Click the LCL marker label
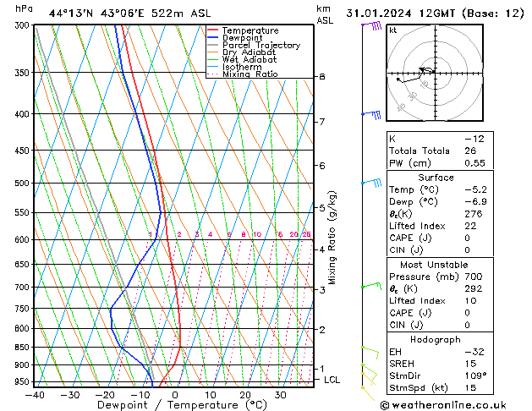 [x=332, y=381]
